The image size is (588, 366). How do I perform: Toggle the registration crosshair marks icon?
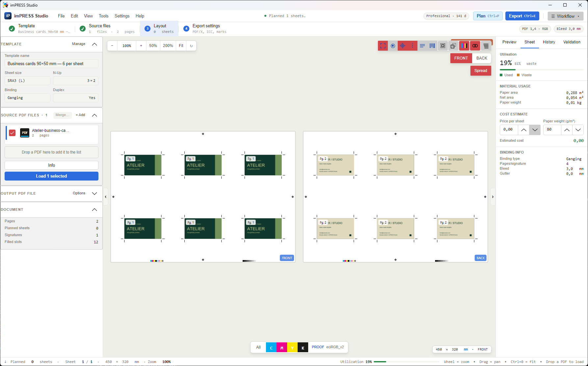(403, 46)
